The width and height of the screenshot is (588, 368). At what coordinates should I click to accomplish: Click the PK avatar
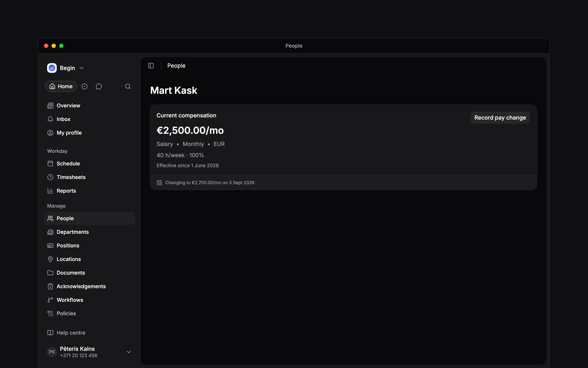(x=52, y=352)
